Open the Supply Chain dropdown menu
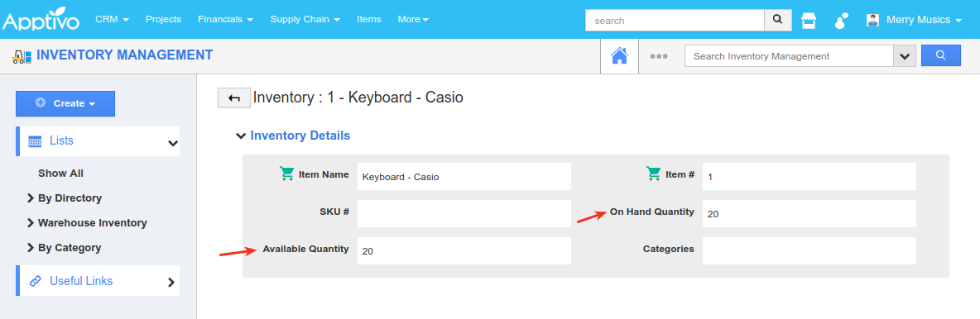The image size is (980, 319). (305, 19)
